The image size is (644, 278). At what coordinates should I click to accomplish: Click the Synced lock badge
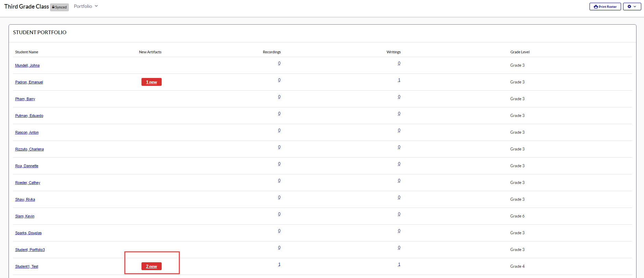(x=59, y=7)
